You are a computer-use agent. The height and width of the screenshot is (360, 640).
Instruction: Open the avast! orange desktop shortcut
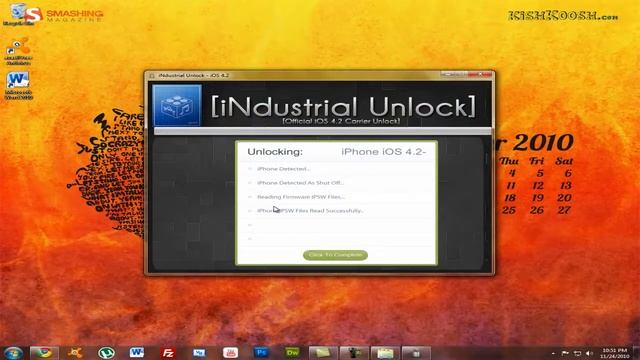tap(18, 51)
